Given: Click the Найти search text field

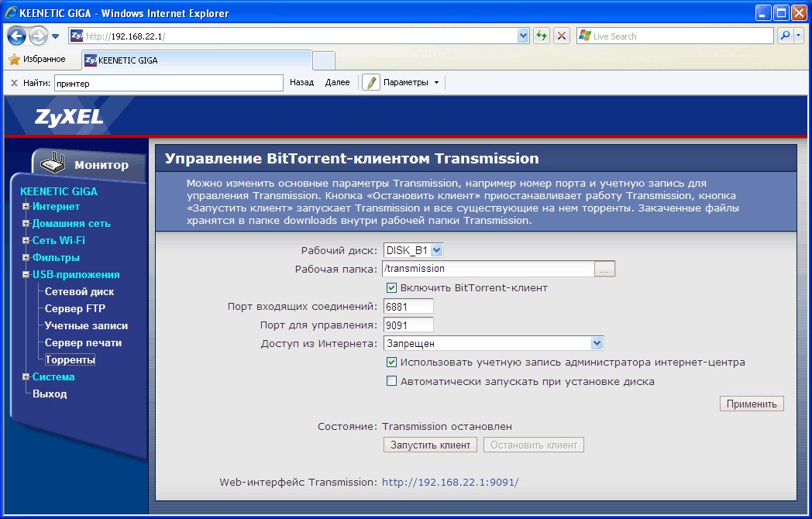Looking at the screenshot, I should point(168,83).
